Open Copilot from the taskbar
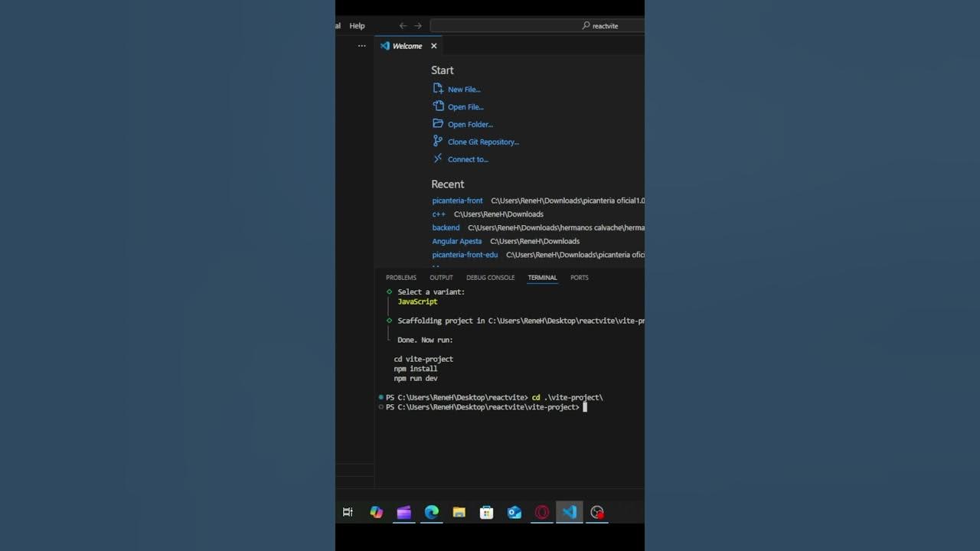The image size is (980, 551). 376,512
